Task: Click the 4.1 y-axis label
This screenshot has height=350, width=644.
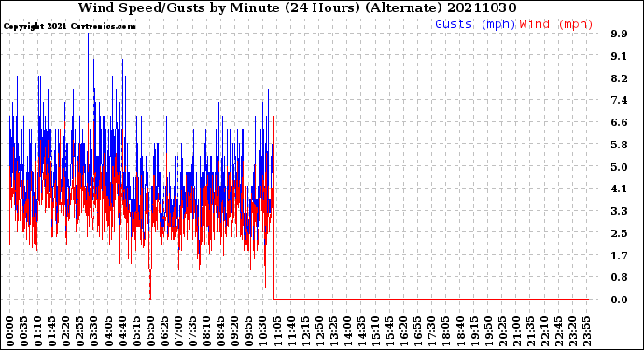Action: click(x=619, y=189)
